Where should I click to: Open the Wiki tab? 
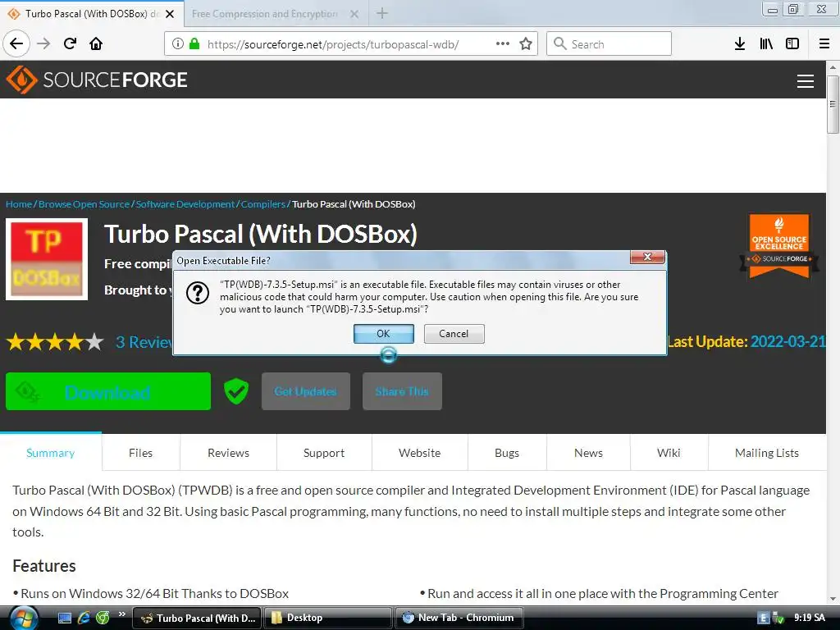tap(669, 453)
